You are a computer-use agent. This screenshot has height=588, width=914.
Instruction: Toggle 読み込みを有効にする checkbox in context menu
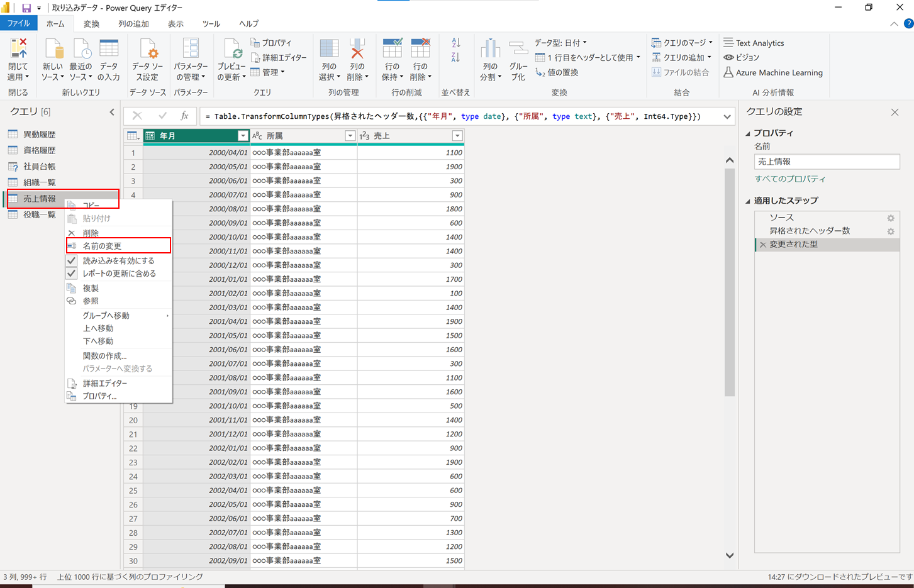point(72,260)
